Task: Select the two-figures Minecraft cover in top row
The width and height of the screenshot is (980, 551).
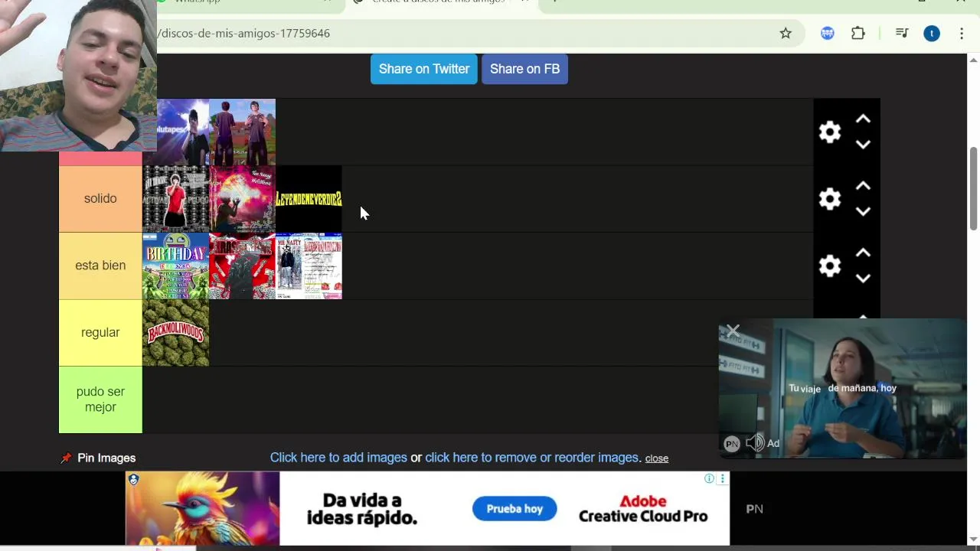Action: tap(242, 132)
